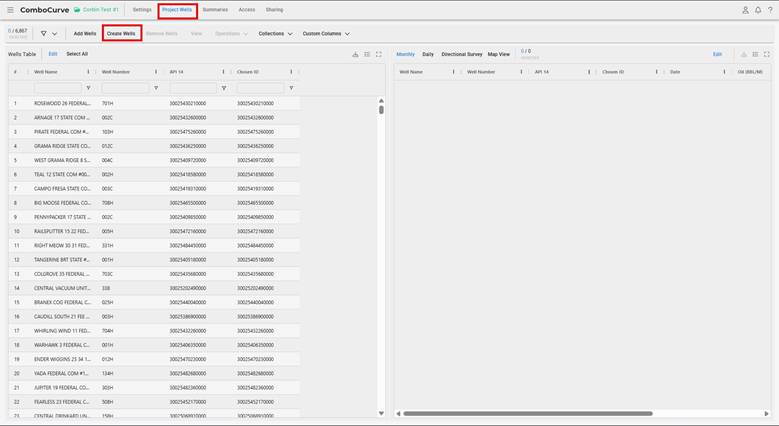Open the notifications bell
The height and width of the screenshot is (426, 779).
(x=758, y=10)
